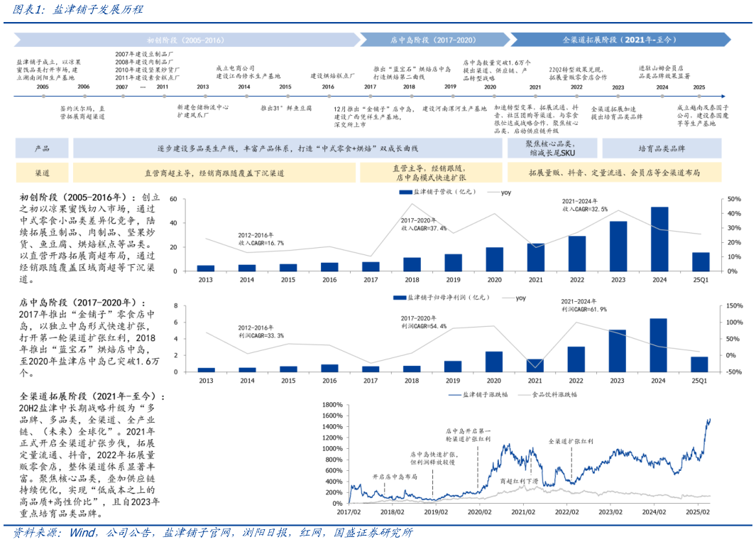Click the "开启店中岛布局" stock chart annotation
This screenshot has height=542, width=756.
point(395,477)
